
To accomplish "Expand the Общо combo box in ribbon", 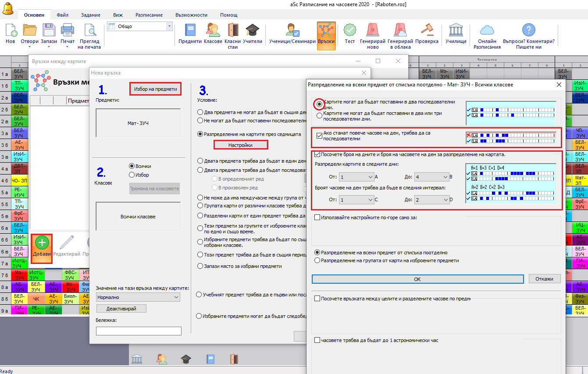I will (x=169, y=26).
